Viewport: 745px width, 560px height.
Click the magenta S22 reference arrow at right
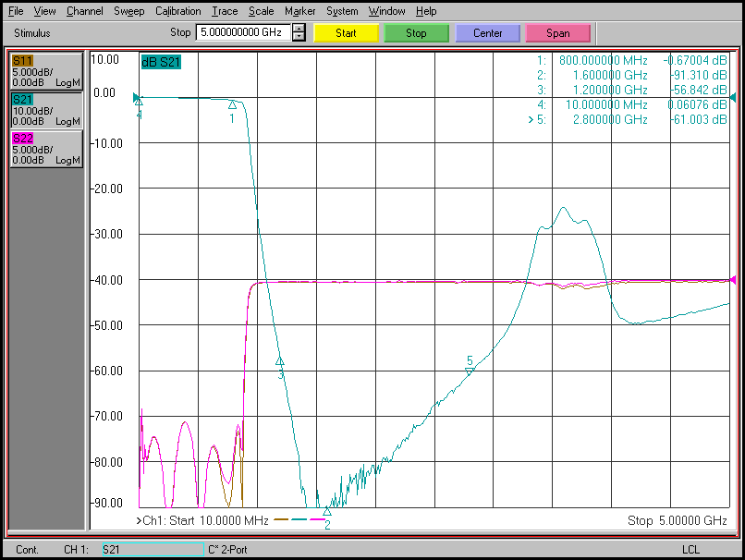pyautogui.click(x=733, y=280)
